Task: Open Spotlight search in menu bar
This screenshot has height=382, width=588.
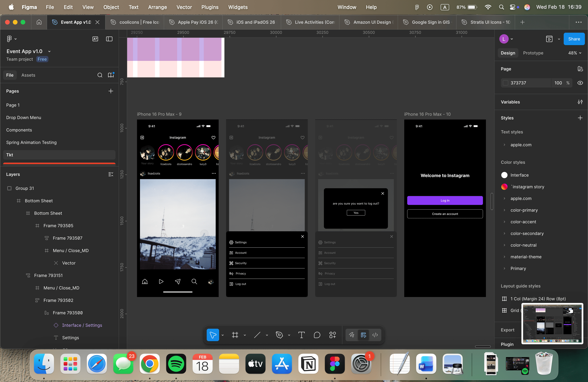Action: (501, 7)
